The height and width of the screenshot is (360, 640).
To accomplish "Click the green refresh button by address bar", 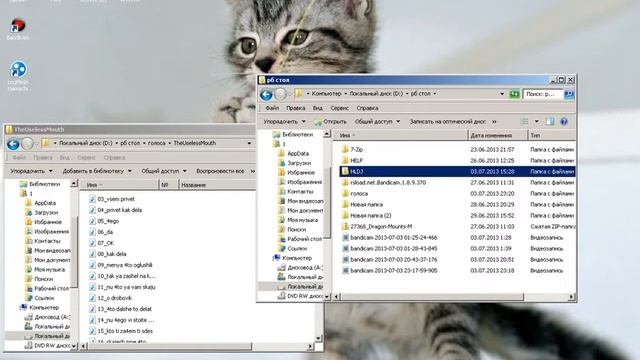I will pos(514,94).
